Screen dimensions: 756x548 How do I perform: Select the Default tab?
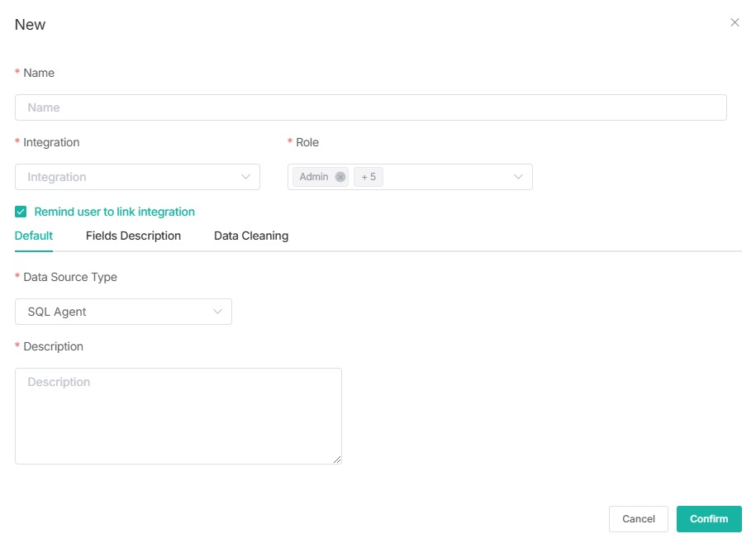coord(34,236)
